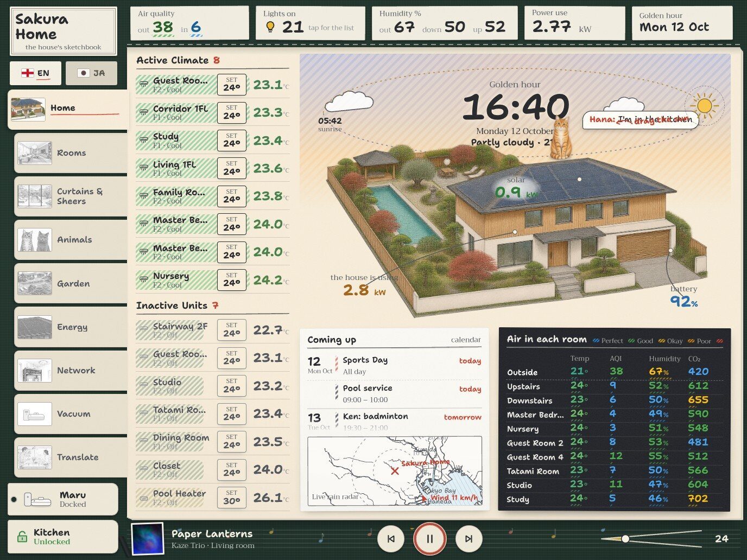Click the AC icon on Tatami Room row
Viewport: 747px width, 560px height.
144,414
